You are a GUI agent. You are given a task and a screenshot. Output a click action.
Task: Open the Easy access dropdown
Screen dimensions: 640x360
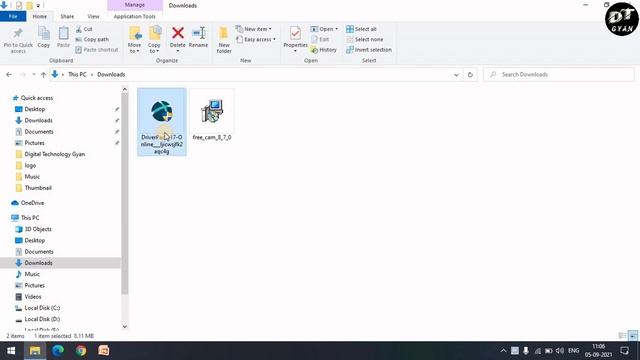coord(256,40)
